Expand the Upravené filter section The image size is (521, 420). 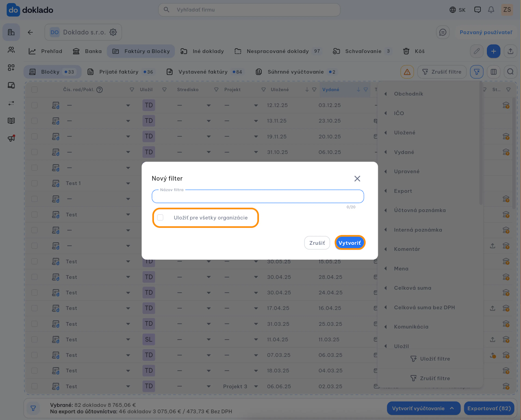(385, 171)
